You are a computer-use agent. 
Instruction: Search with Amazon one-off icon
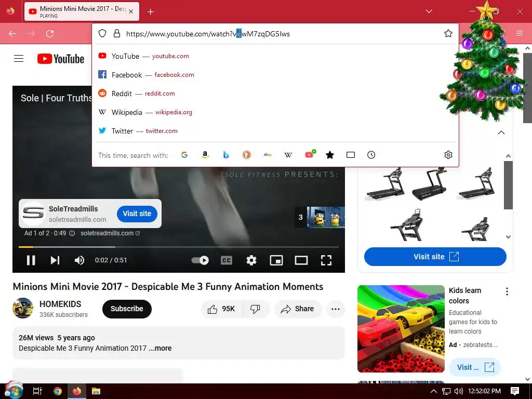click(x=205, y=155)
